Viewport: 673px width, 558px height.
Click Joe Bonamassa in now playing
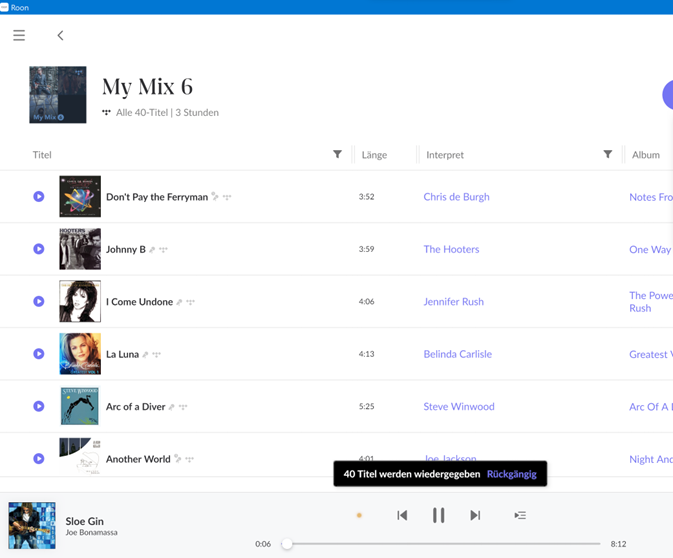click(x=91, y=532)
